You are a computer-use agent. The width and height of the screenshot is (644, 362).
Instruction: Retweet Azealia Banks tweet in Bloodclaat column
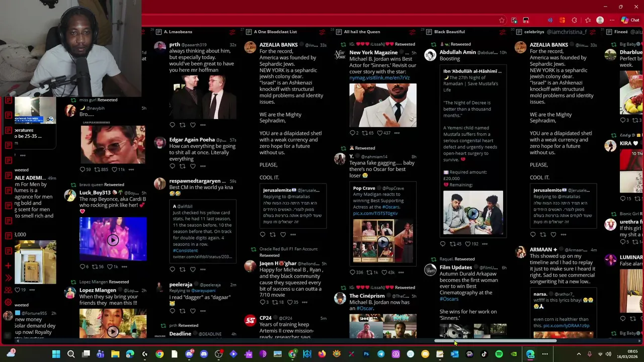[x=273, y=234]
